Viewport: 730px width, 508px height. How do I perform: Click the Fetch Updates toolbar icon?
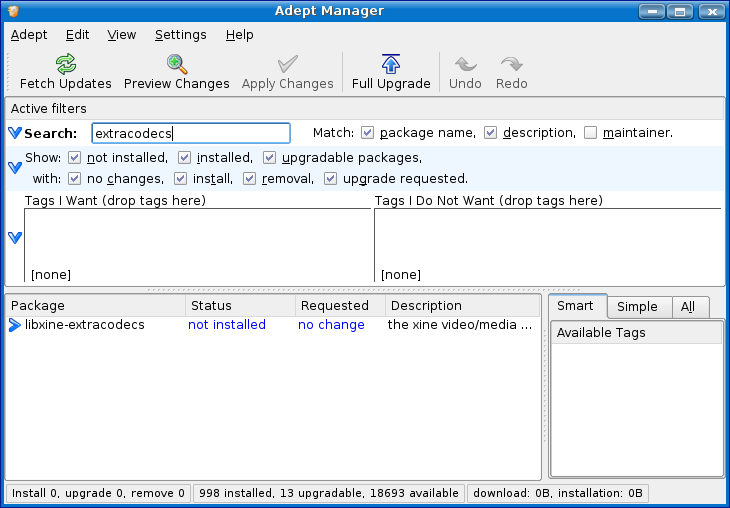[66, 64]
